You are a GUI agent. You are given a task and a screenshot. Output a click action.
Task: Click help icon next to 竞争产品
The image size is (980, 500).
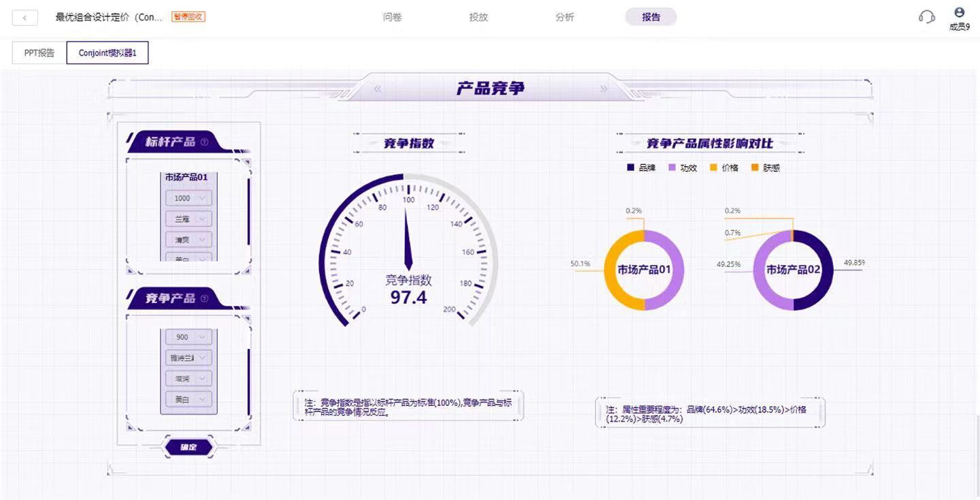pyautogui.click(x=204, y=298)
